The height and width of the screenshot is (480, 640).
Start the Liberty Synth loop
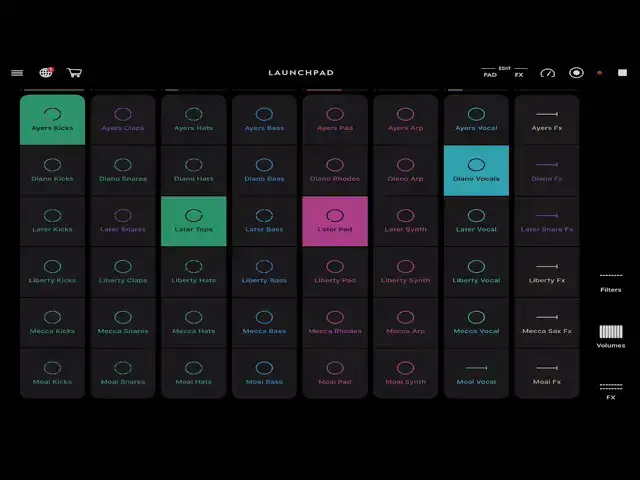tap(405, 272)
